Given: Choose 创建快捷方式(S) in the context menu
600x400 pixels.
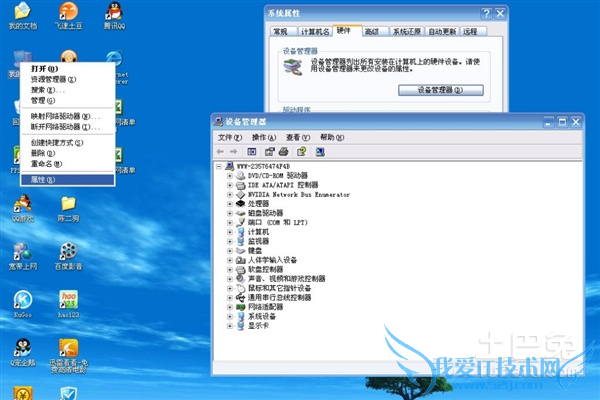Looking at the screenshot, I should pos(68,142).
